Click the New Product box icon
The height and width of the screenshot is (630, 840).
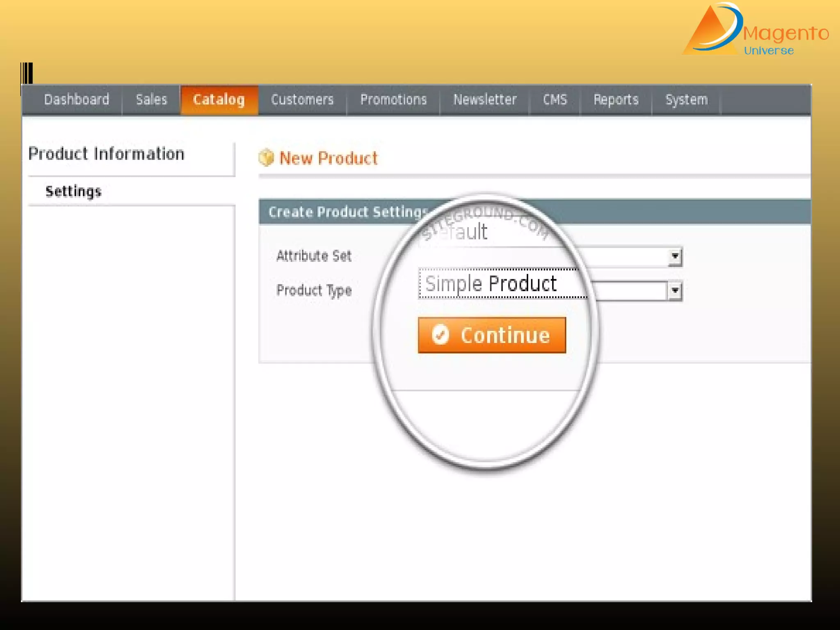pos(266,158)
